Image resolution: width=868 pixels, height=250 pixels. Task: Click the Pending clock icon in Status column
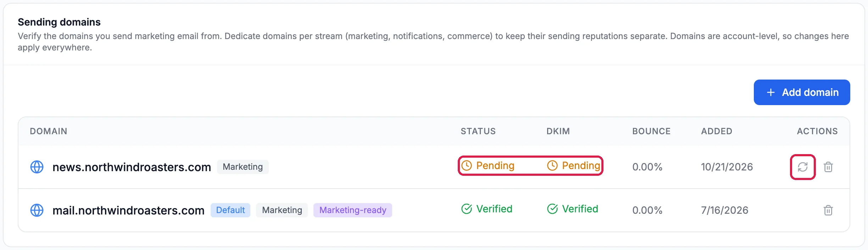pos(467,165)
